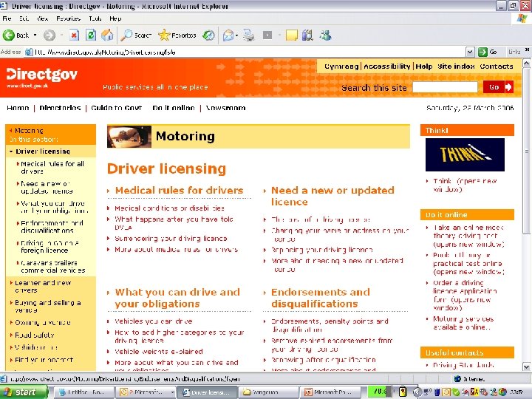
Task: Click the Print icon
Action: [249, 35]
